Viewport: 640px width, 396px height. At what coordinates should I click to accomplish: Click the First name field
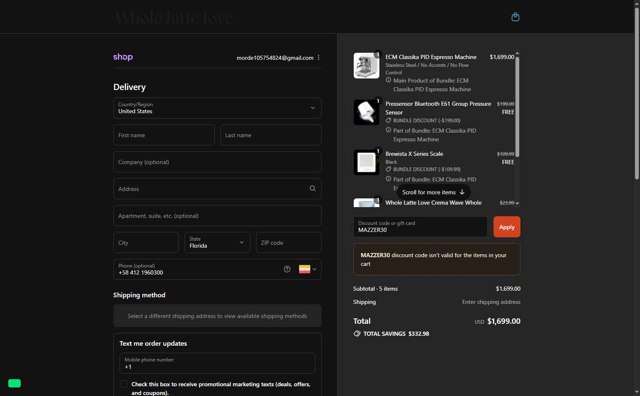coord(164,135)
